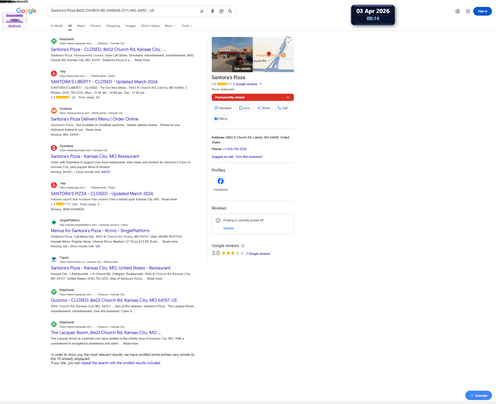Open the Menus for Santora's Pizza SinglePlatform result
This screenshot has width=500, height=404.
pos(100,231)
